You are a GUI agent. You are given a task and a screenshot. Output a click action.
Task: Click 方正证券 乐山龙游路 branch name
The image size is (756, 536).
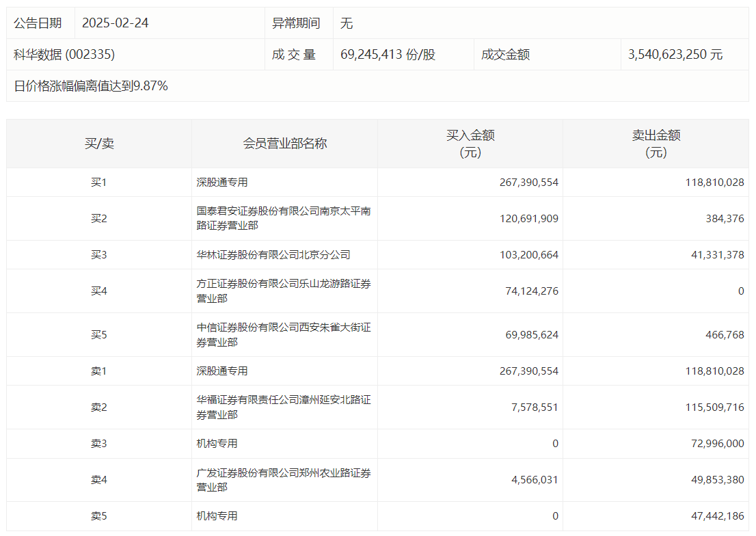[284, 291]
